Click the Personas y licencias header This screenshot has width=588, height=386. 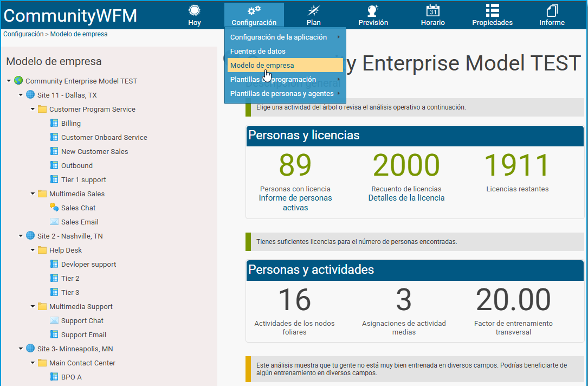tap(415, 136)
